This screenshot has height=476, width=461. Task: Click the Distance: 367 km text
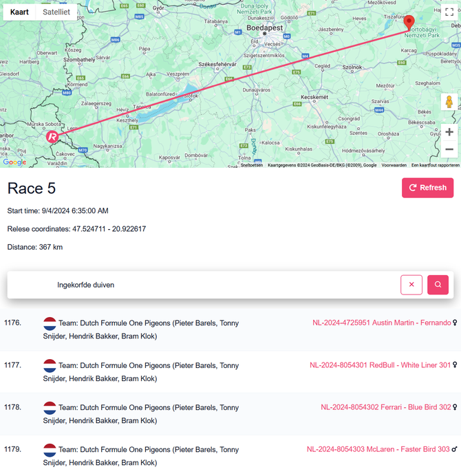(x=35, y=247)
